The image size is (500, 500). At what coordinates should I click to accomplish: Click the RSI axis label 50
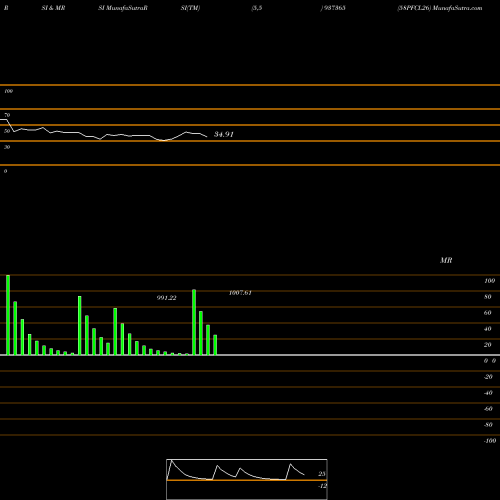(7, 131)
